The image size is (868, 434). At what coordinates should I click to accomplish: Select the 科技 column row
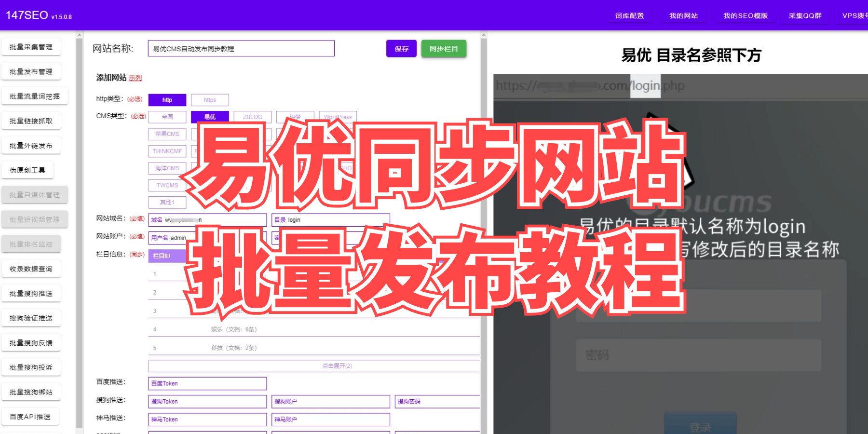tap(314, 348)
